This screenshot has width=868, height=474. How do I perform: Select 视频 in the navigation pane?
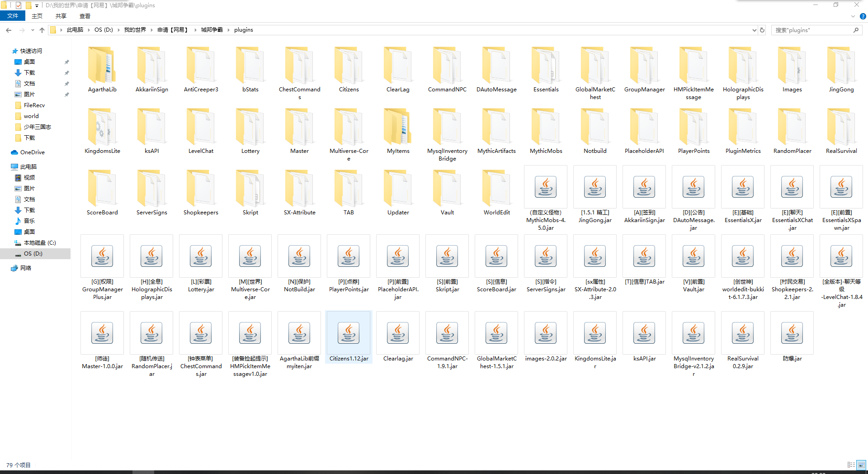pos(29,178)
